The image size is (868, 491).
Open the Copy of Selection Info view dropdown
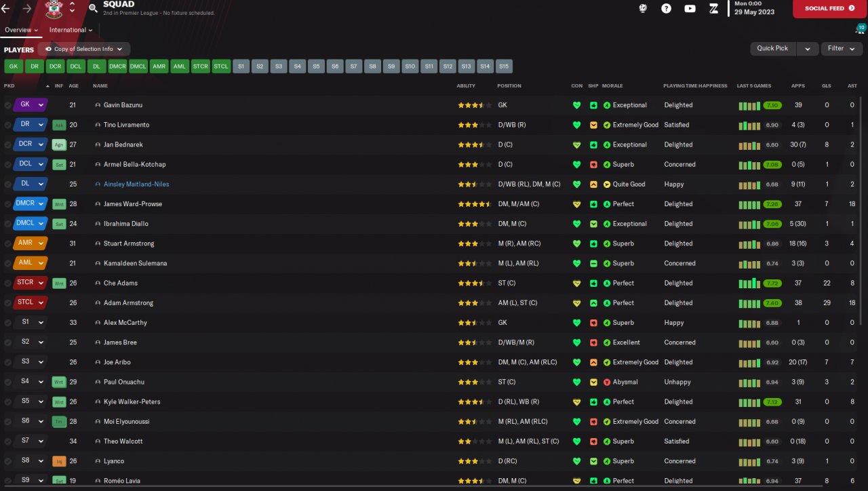click(84, 50)
